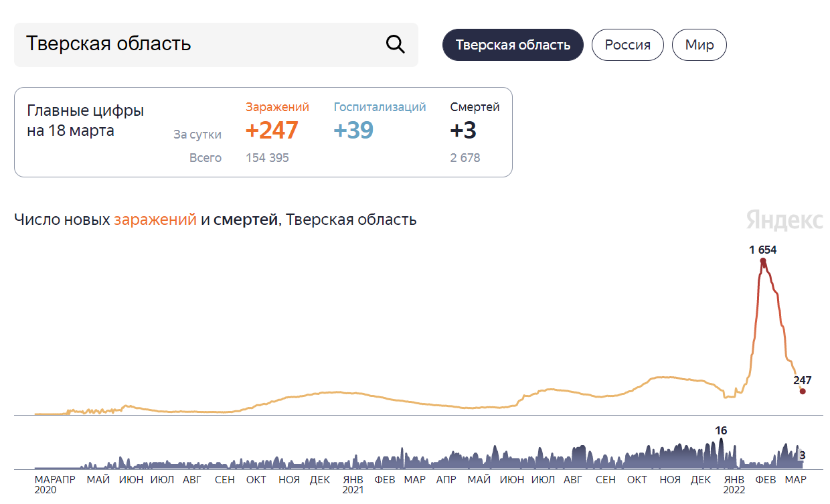Click the orange Заражений stat label

[x=277, y=107]
